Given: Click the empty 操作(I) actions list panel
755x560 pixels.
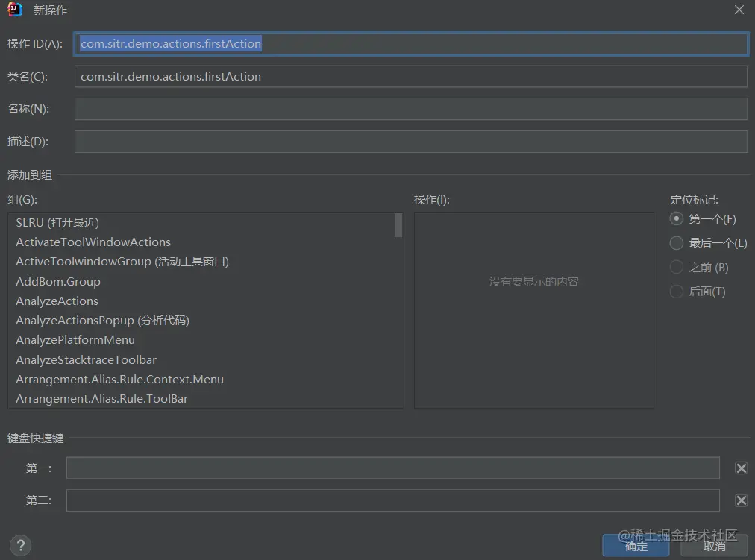Looking at the screenshot, I should pyautogui.click(x=533, y=310).
